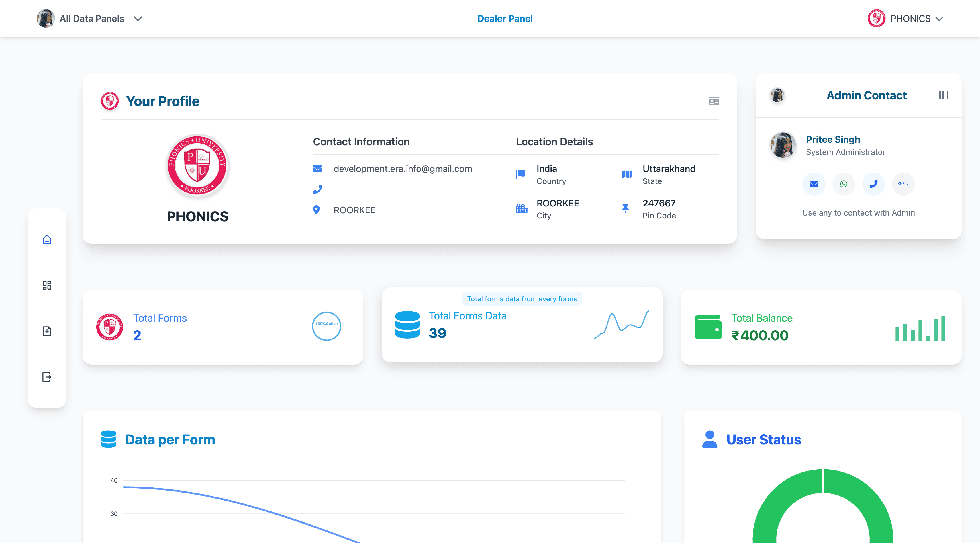Click the PHONICS University logo thumbnail
Screen dimensions: 980x543
(197, 166)
